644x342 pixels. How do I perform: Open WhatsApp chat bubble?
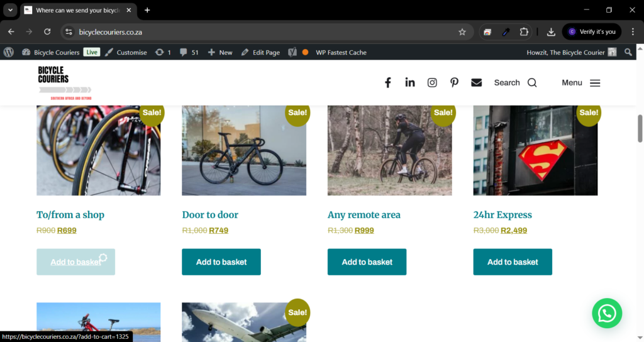coord(607,313)
